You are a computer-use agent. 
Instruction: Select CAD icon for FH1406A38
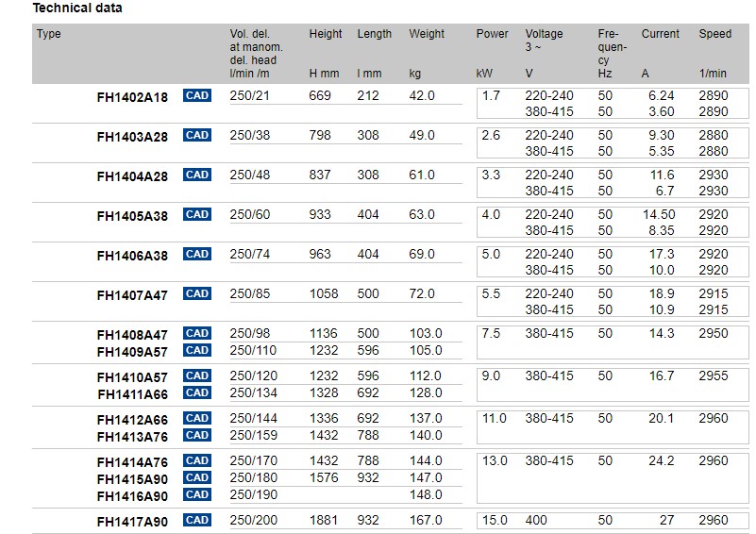[x=197, y=254]
